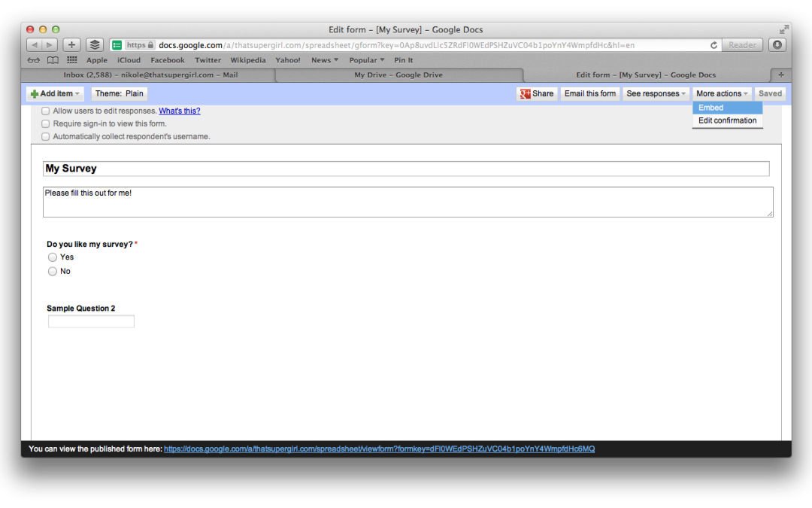Click the Do you like my survey? question
The height and width of the screenshot is (508, 812).
click(x=90, y=244)
